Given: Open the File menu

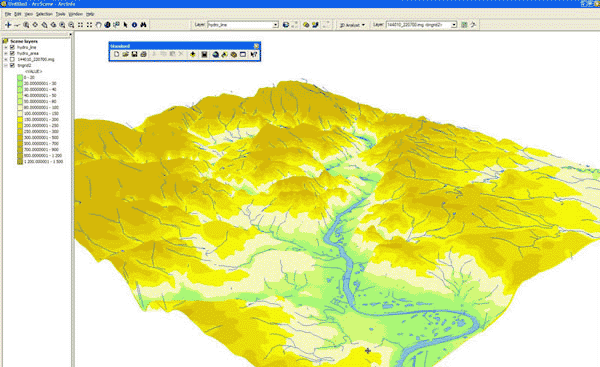Looking at the screenshot, I should (8, 14).
